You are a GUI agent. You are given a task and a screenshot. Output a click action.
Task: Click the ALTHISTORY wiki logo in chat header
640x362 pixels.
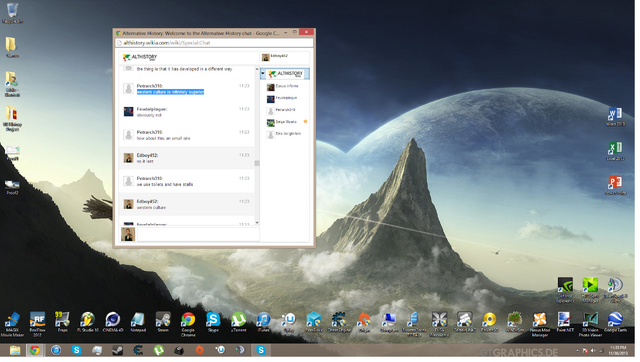coord(140,58)
